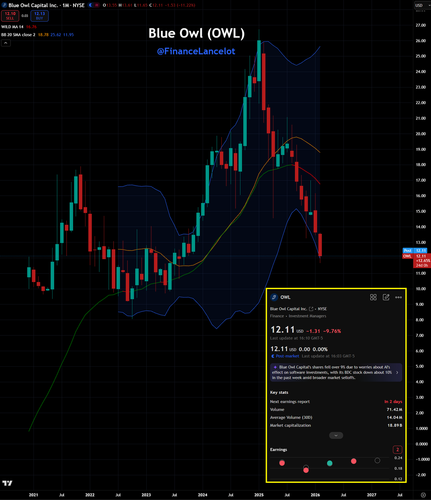The width and height of the screenshot is (431, 500).
Task: Open the three-dots more menu in OWL panel
Action: pyautogui.click(x=398, y=297)
